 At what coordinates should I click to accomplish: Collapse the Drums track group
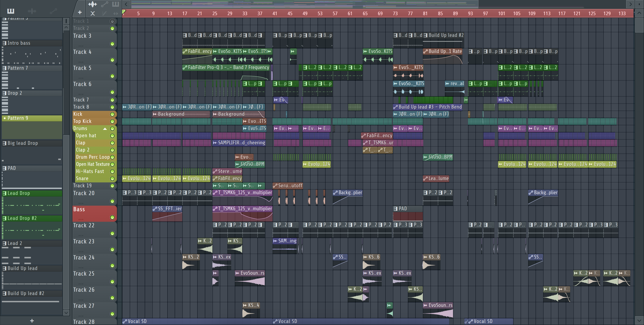click(105, 129)
